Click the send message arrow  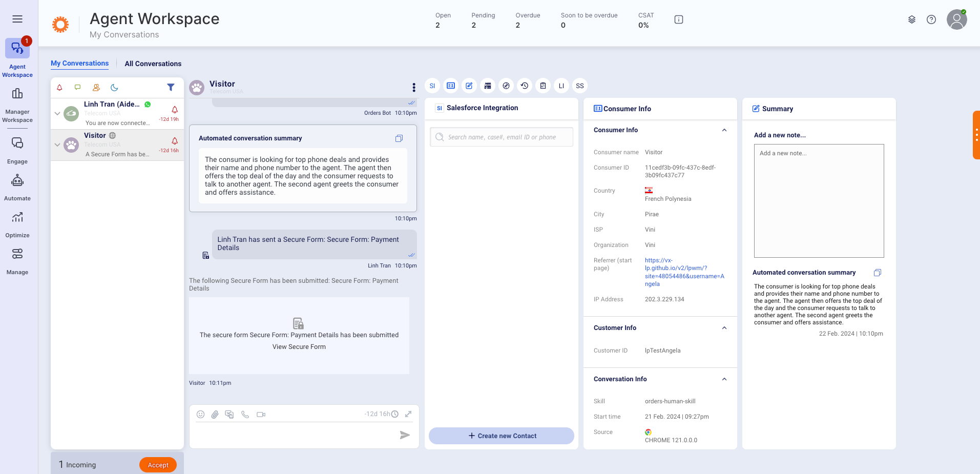click(405, 435)
